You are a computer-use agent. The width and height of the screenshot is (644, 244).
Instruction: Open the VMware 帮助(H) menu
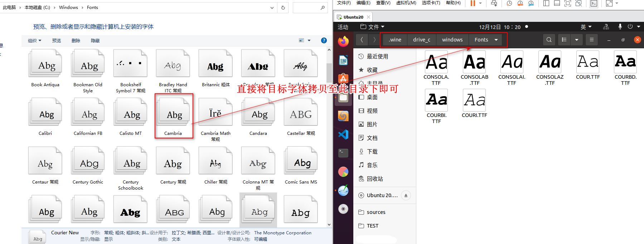[453, 3]
